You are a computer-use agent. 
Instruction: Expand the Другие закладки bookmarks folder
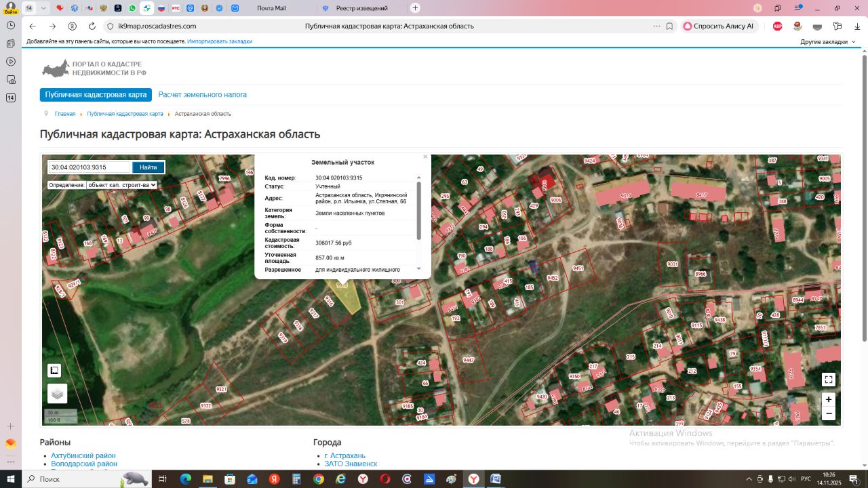828,41
